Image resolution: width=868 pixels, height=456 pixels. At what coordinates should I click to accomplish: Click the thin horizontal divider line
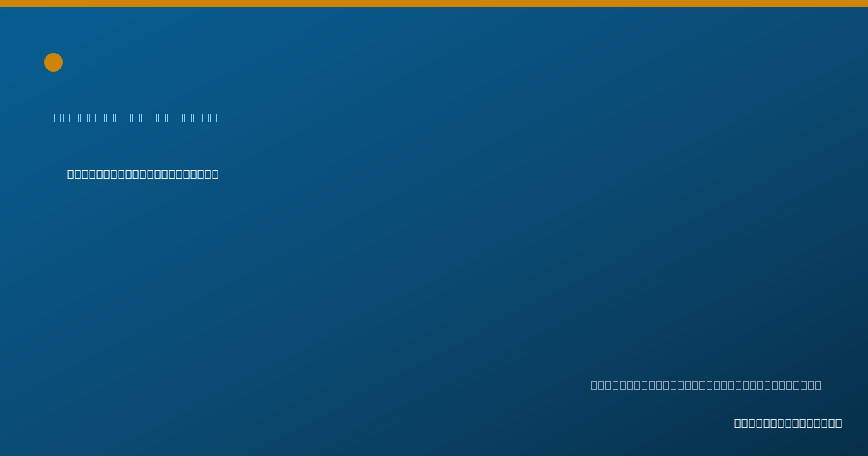pyautogui.click(x=434, y=345)
